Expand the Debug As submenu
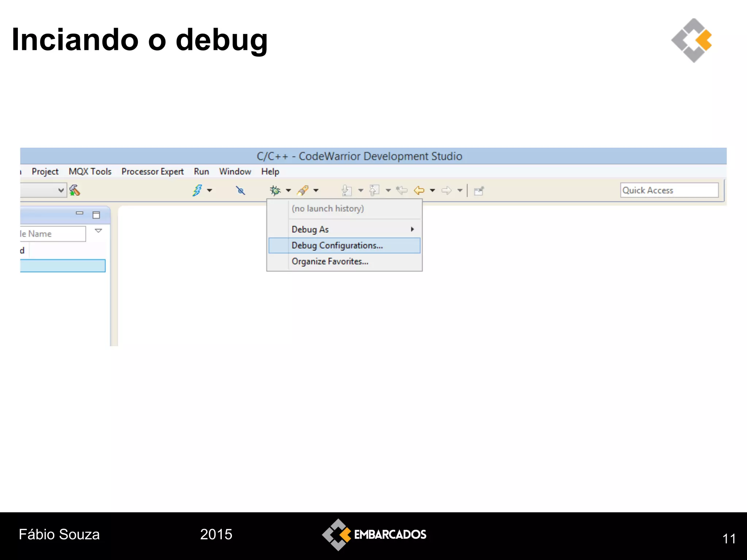 [x=344, y=229]
